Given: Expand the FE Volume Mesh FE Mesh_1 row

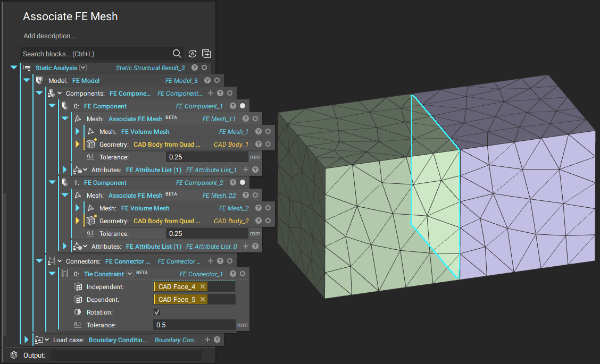Looking at the screenshot, I should [77, 132].
